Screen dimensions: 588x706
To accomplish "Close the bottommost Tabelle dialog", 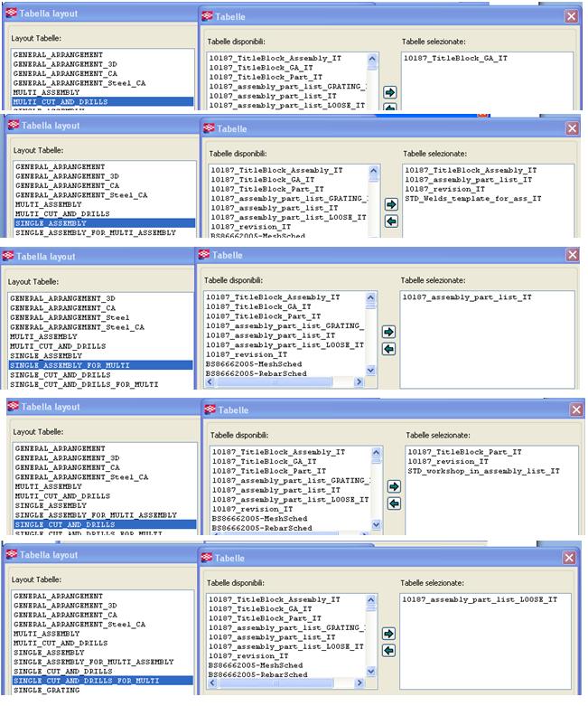I will (x=569, y=559).
